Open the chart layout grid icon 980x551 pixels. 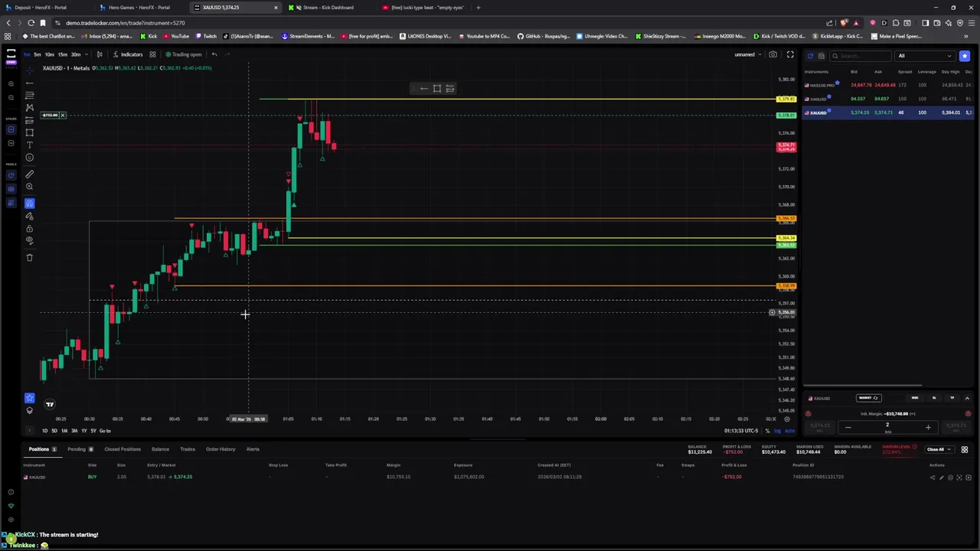(152, 54)
